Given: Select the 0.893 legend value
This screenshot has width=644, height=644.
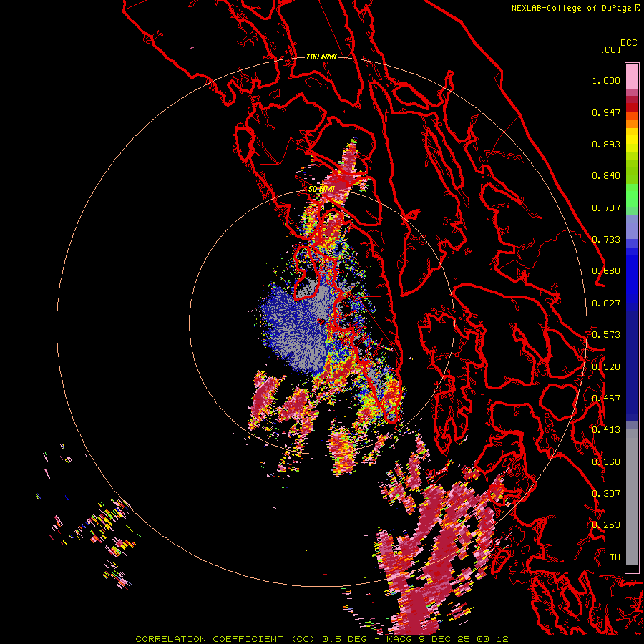Looking at the screenshot, I should (x=606, y=144).
